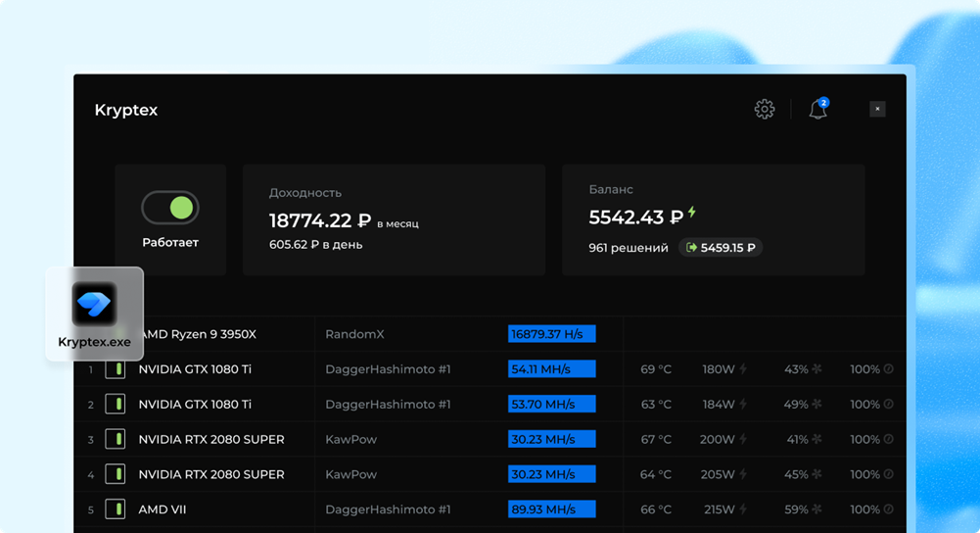The image size is (980, 533).
Task: Toggle GPU 3 RTX 2080 SUPER switch
Action: point(116,440)
